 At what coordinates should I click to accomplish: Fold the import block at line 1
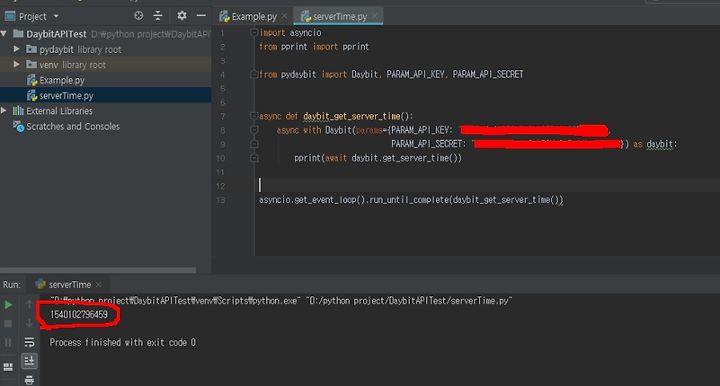tap(254, 33)
